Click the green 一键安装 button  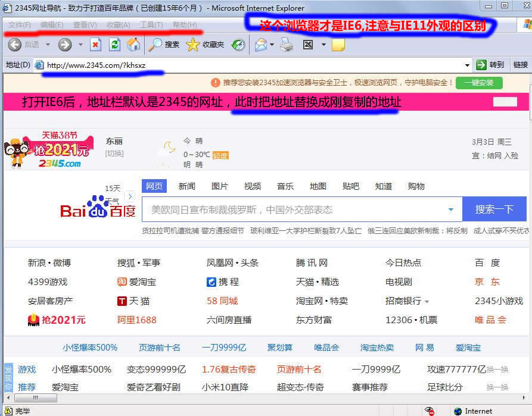tap(479, 82)
